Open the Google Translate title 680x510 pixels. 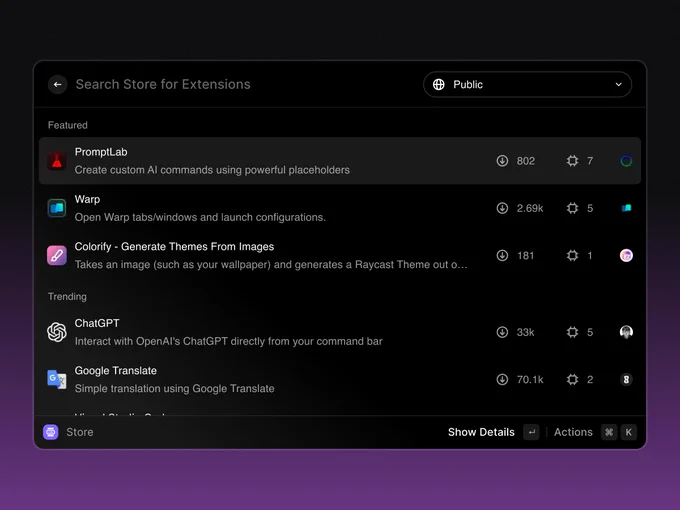pos(116,371)
